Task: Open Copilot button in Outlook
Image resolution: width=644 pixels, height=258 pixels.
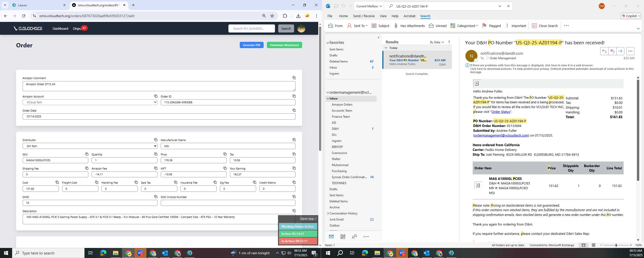Action: pyautogui.click(x=630, y=16)
